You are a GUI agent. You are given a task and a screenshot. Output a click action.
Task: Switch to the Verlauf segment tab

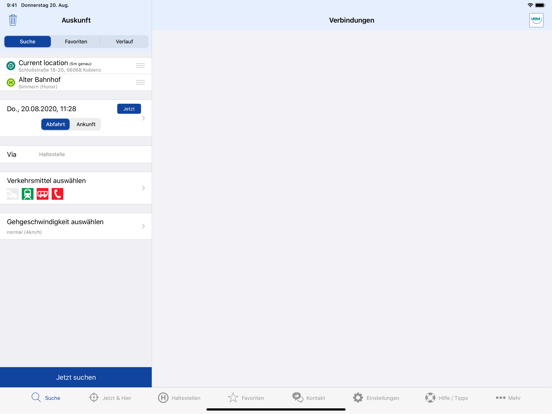(124, 42)
